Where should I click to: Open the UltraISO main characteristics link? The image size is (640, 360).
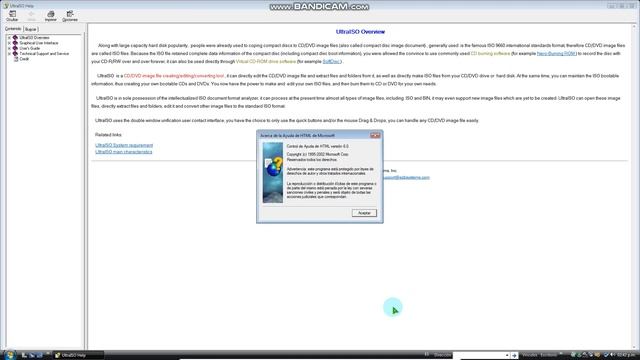tap(124, 152)
